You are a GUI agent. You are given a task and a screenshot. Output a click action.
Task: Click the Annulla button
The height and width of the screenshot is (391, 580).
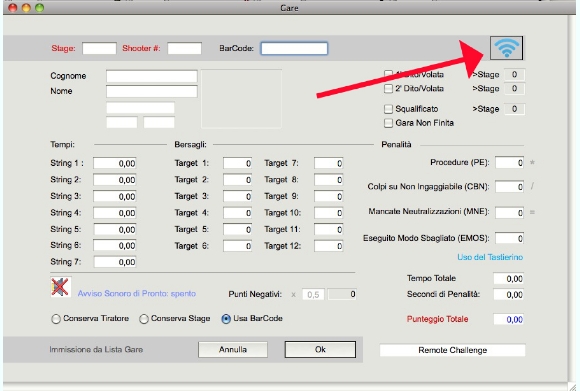(x=233, y=350)
